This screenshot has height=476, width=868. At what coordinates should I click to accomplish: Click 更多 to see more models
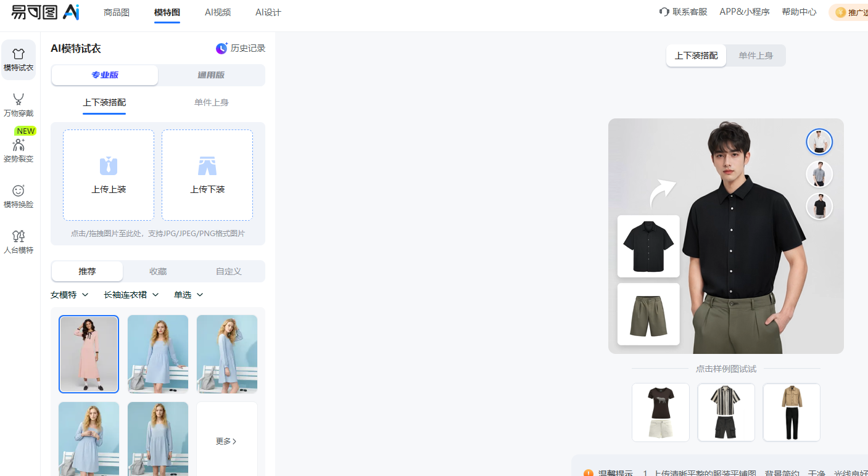pyautogui.click(x=226, y=441)
